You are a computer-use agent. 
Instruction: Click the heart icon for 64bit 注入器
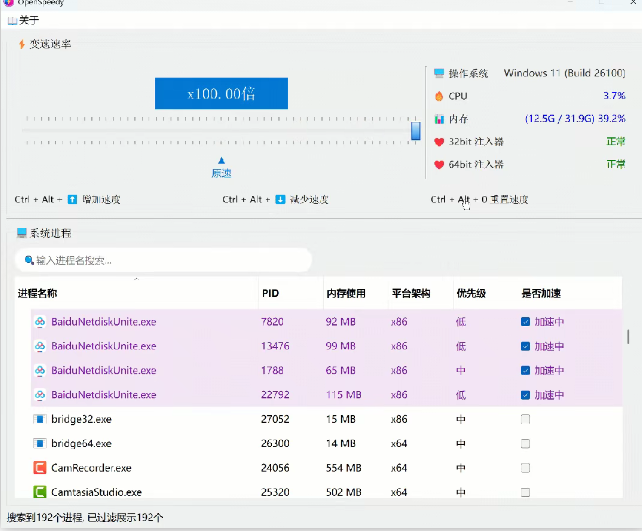439,165
